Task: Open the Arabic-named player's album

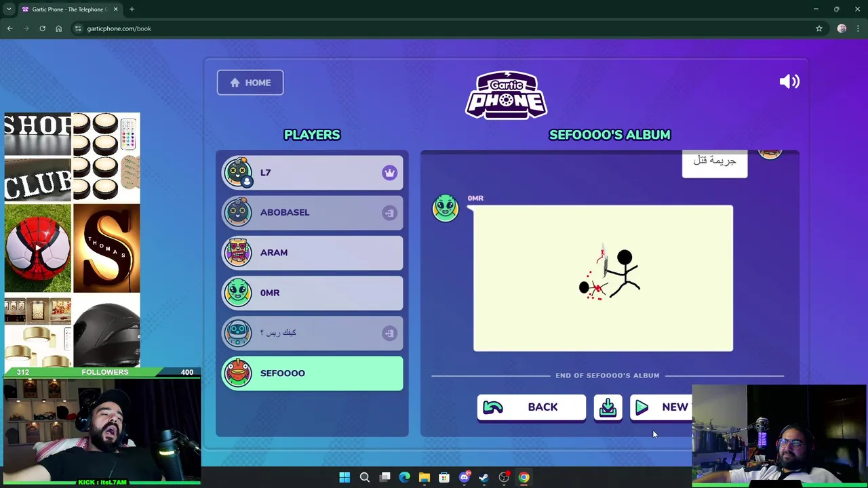Action: click(313, 333)
